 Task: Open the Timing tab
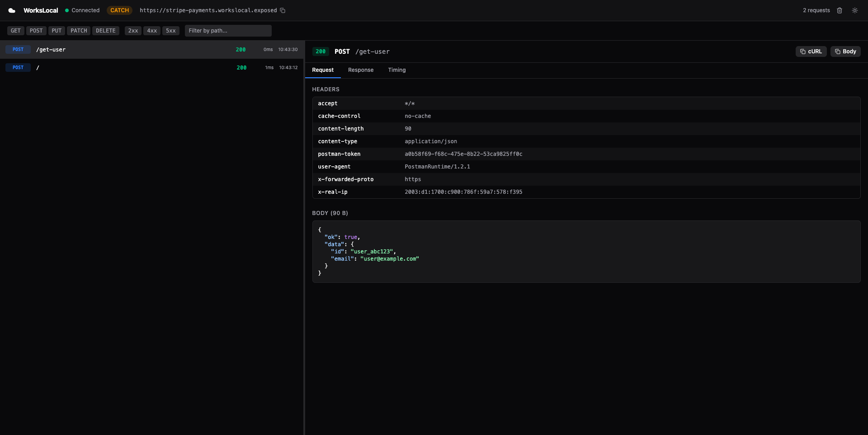point(396,70)
